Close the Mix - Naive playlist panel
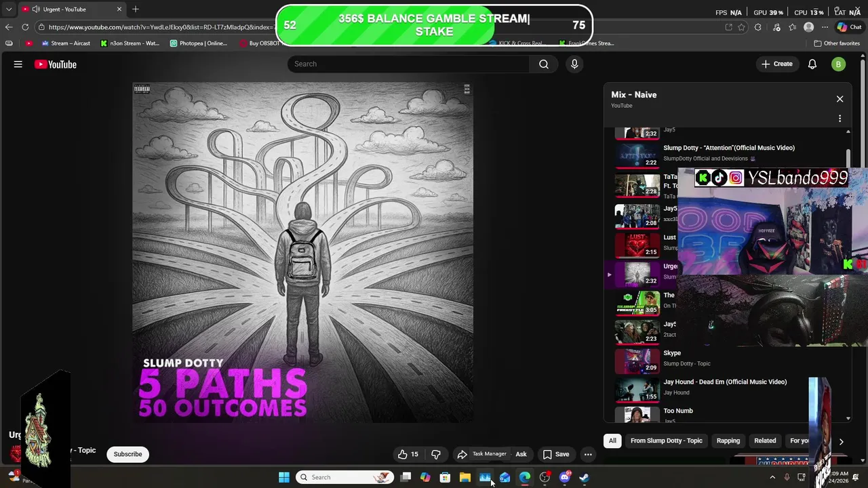 tap(840, 99)
